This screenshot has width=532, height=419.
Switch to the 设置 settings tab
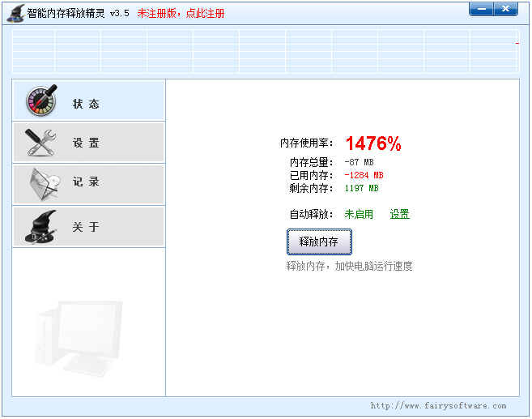point(88,143)
